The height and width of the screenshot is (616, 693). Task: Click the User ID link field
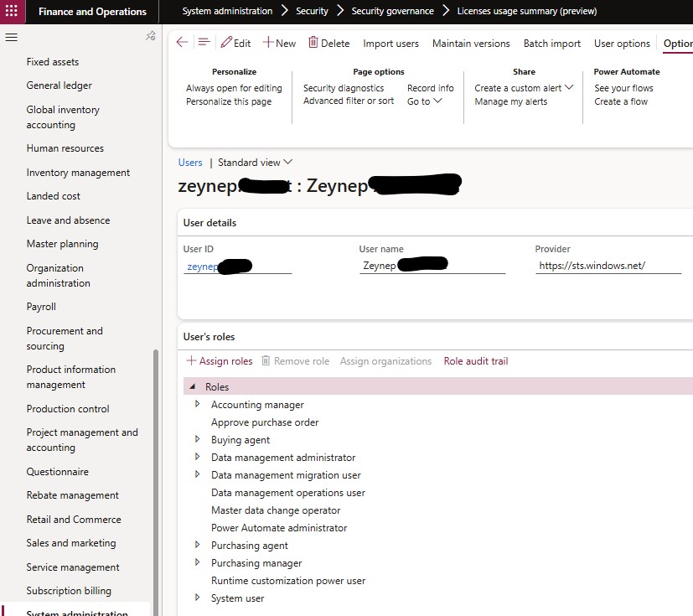click(238, 267)
